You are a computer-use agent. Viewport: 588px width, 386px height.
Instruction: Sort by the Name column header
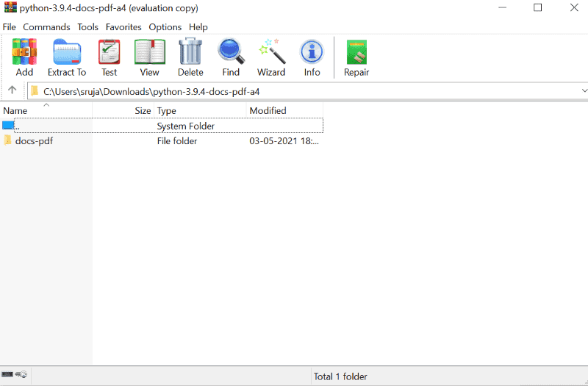coord(46,111)
